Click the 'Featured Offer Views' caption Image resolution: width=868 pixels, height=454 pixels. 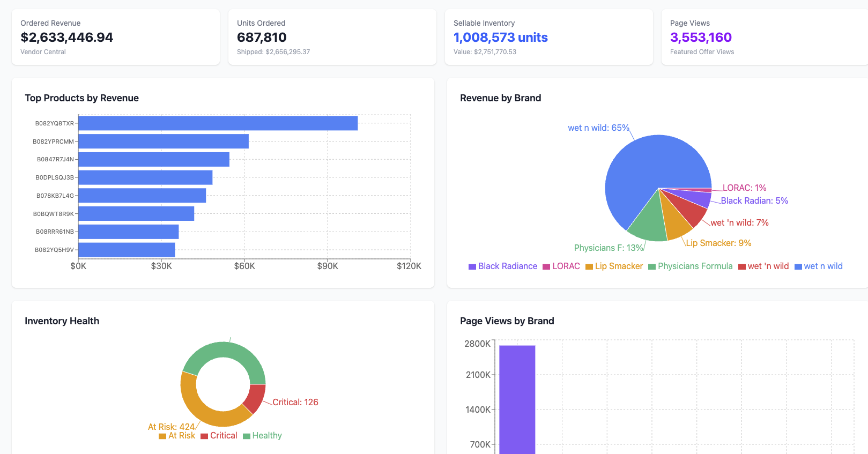(702, 52)
